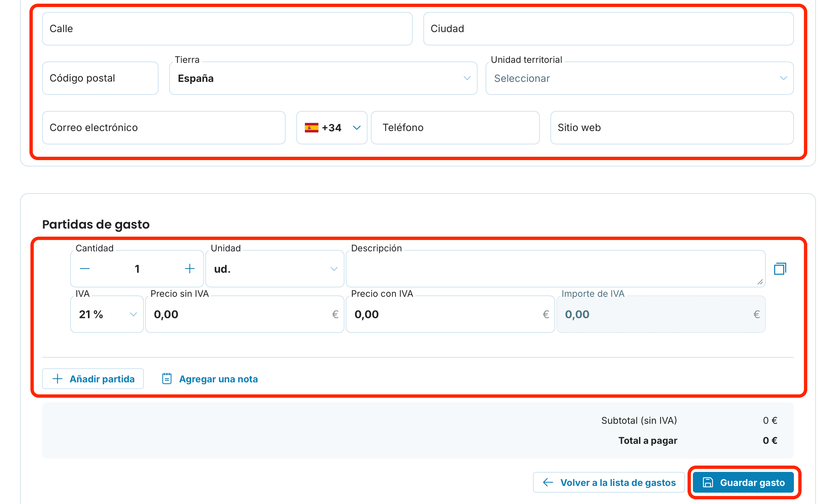Click the Subtotal (sin IVA) label
Viewport: 826px width, 504px height.
(x=639, y=420)
